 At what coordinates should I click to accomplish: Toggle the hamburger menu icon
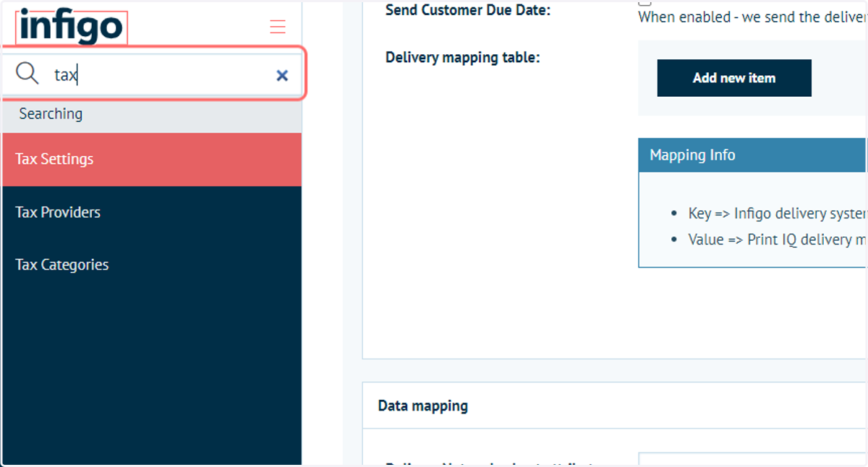(x=278, y=27)
